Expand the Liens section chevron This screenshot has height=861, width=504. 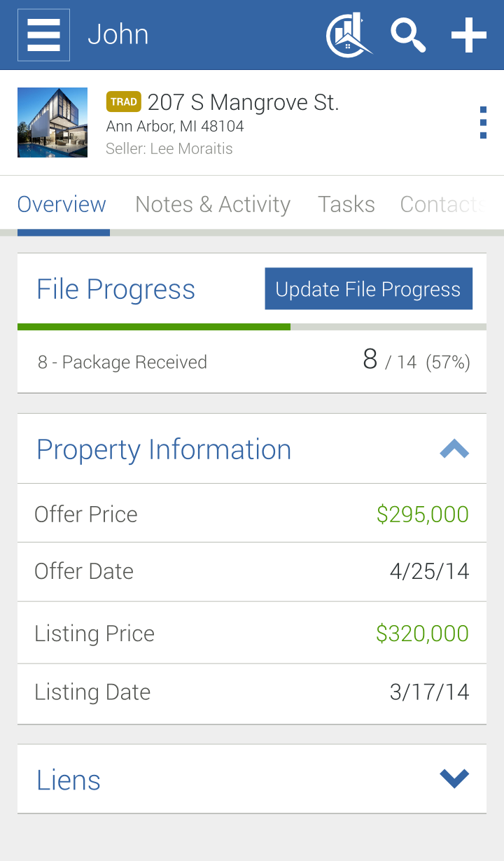click(x=454, y=778)
